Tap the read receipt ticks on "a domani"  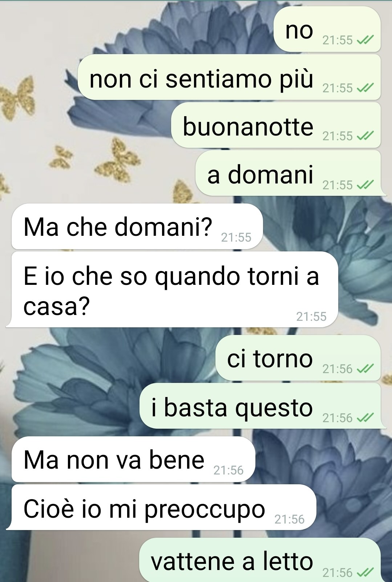(x=365, y=185)
